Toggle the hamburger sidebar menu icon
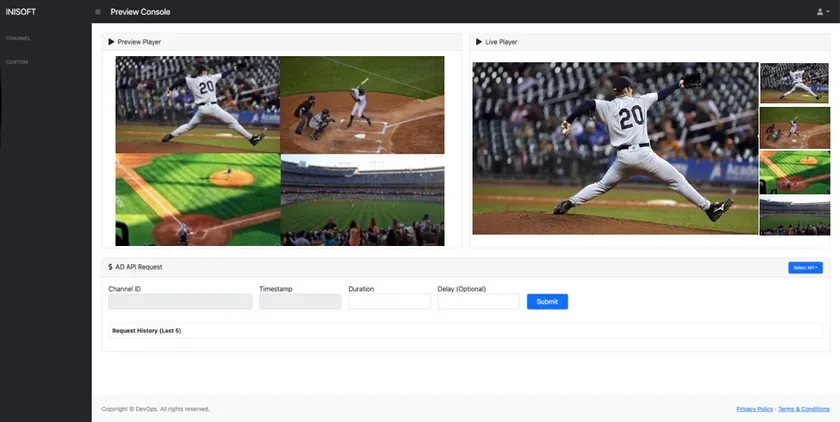840x422 pixels. click(98, 12)
